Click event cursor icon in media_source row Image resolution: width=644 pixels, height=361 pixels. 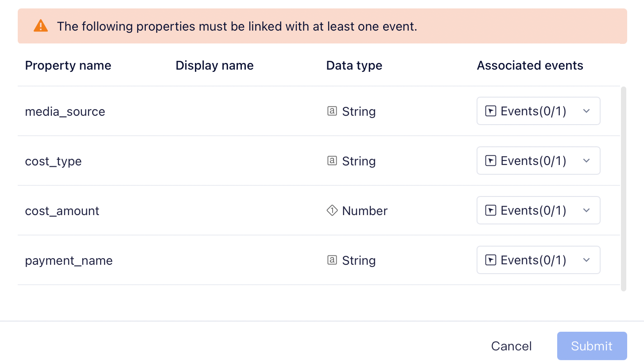click(x=491, y=111)
